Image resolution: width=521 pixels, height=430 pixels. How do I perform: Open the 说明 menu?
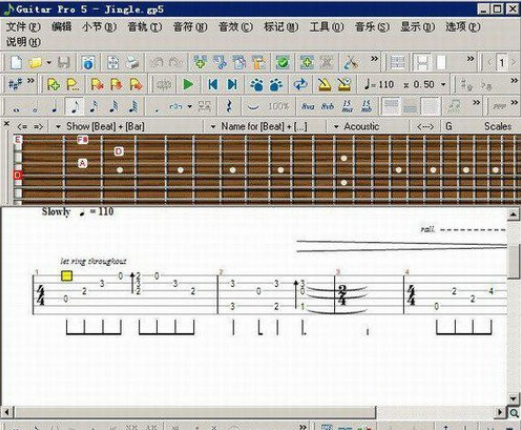pyautogui.click(x=23, y=42)
